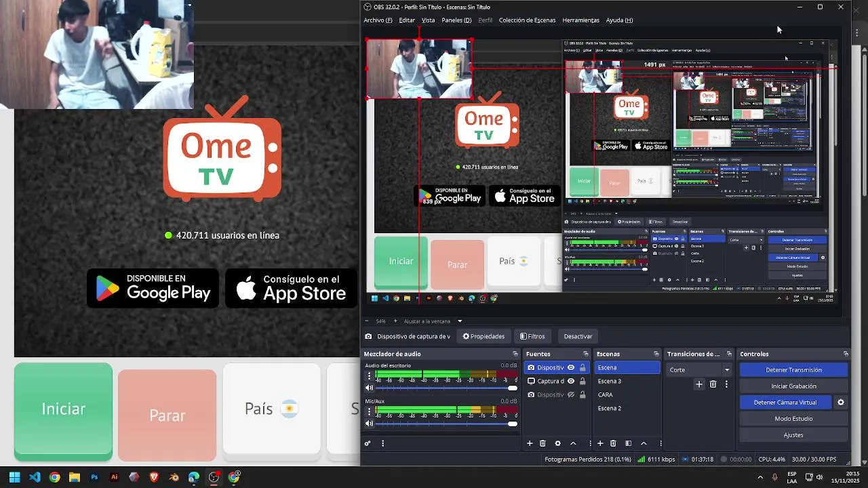Viewport: 868px width, 488px height.
Task: Open Herramientas menu
Action: tap(580, 20)
